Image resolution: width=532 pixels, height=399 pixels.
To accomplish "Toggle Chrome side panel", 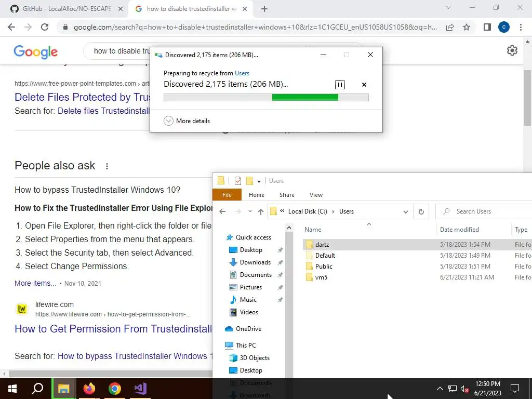I will tap(487, 27).
